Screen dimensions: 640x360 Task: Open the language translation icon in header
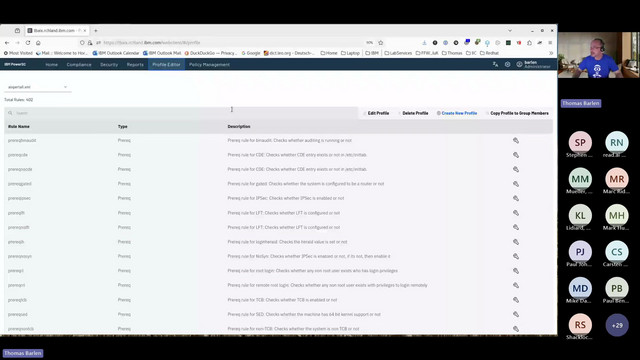coord(495,64)
